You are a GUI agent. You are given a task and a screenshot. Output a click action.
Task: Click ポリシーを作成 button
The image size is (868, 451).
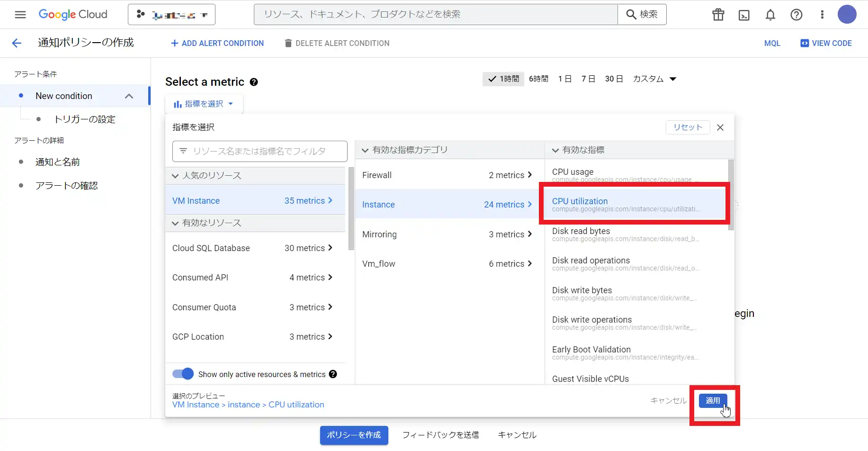point(354,435)
